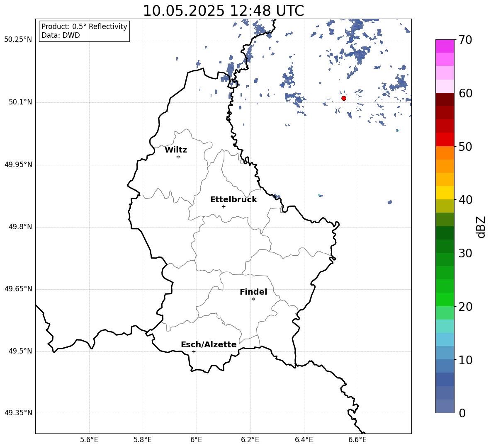Click the 10 tick on colorbar
The height and width of the screenshot is (448, 491).
coord(465,360)
